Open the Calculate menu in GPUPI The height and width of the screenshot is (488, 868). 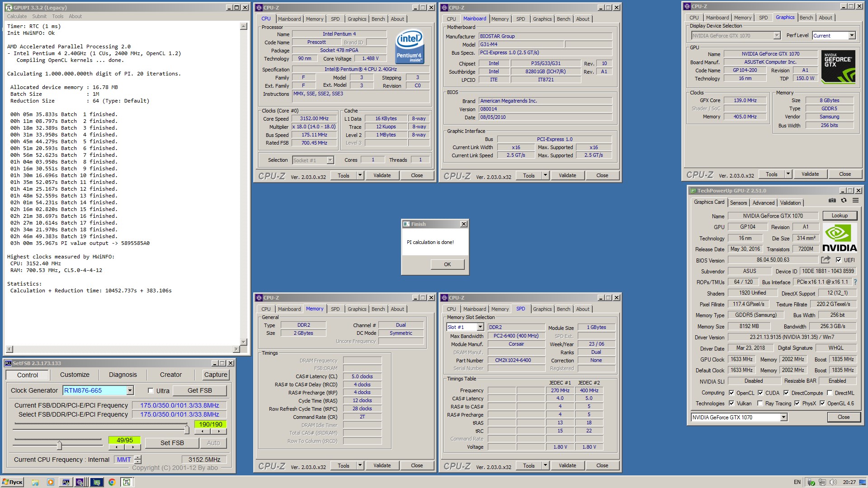point(17,16)
